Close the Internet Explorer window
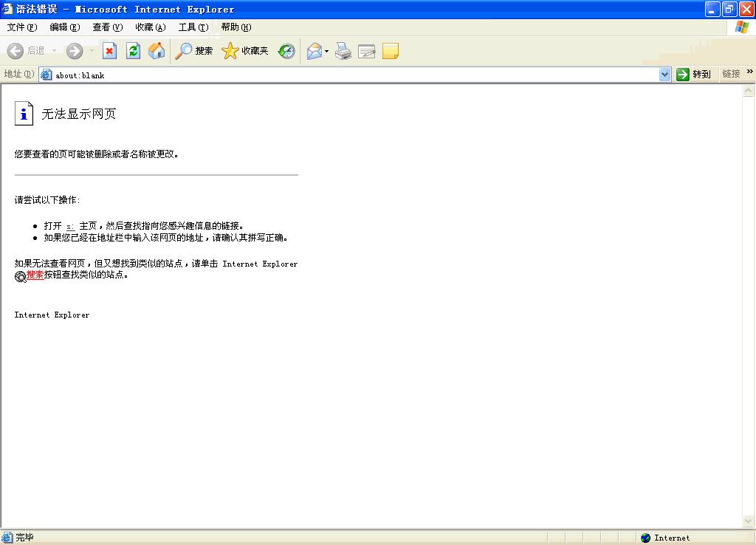Screen dimensions: 756x545 click(x=746, y=9)
